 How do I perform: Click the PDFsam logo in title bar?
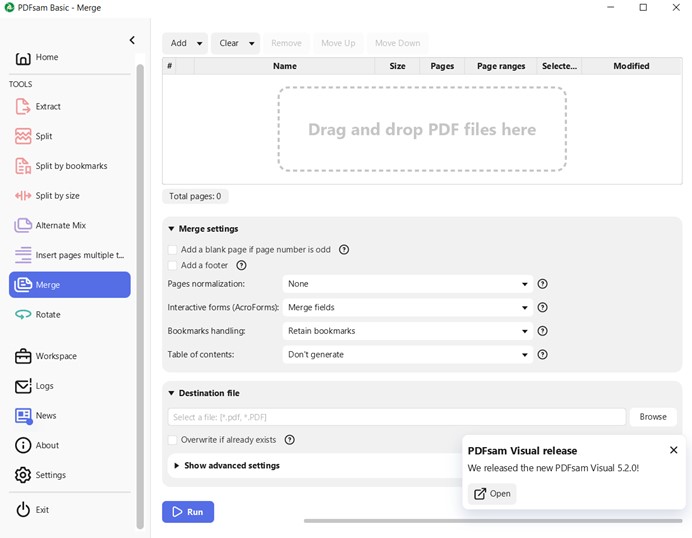pos(9,8)
